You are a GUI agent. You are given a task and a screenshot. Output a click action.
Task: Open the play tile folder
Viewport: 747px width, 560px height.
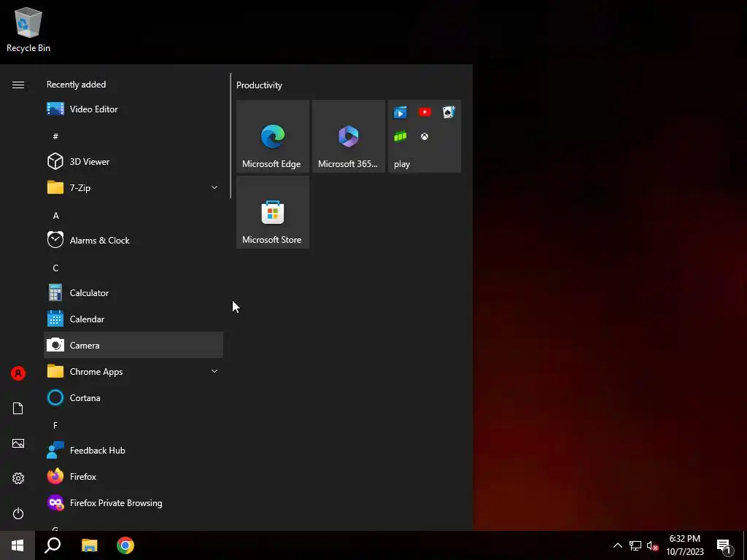click(x=425, y=136)
